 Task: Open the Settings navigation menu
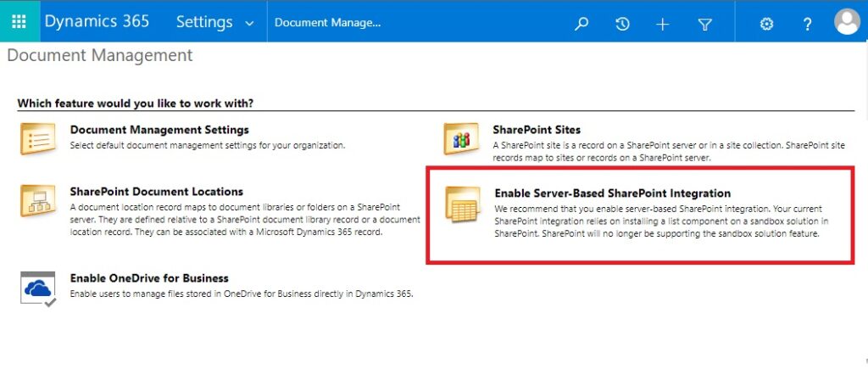(x=204, y=22)
